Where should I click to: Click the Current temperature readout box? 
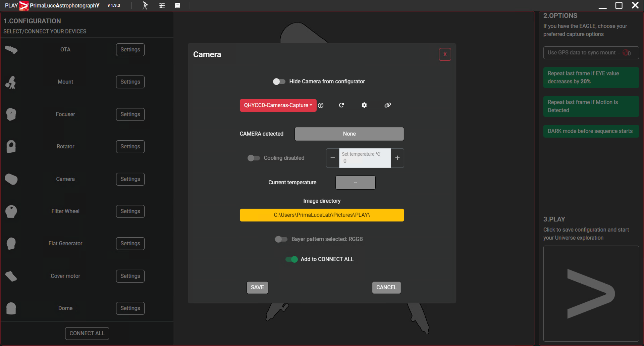coord(356,183)
